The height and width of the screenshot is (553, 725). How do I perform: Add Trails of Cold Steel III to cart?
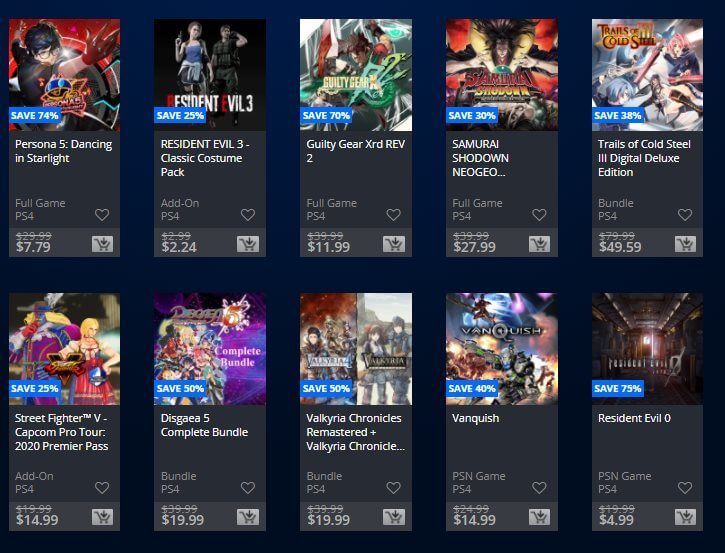pos(685,244)
